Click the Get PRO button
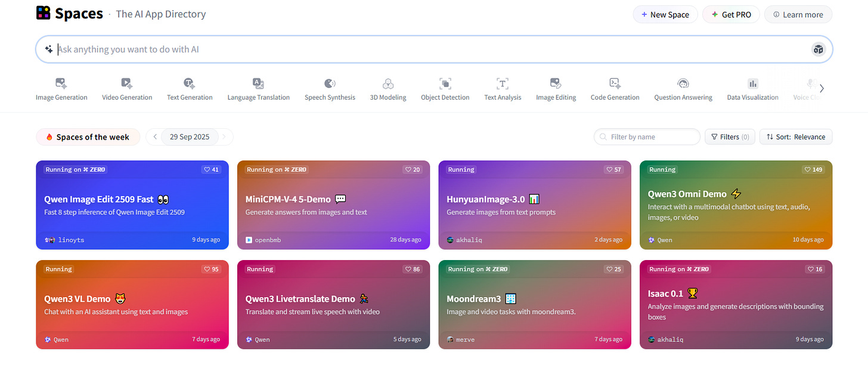The height and width of the screenshot is (365, 868). (x=731, y=14)
